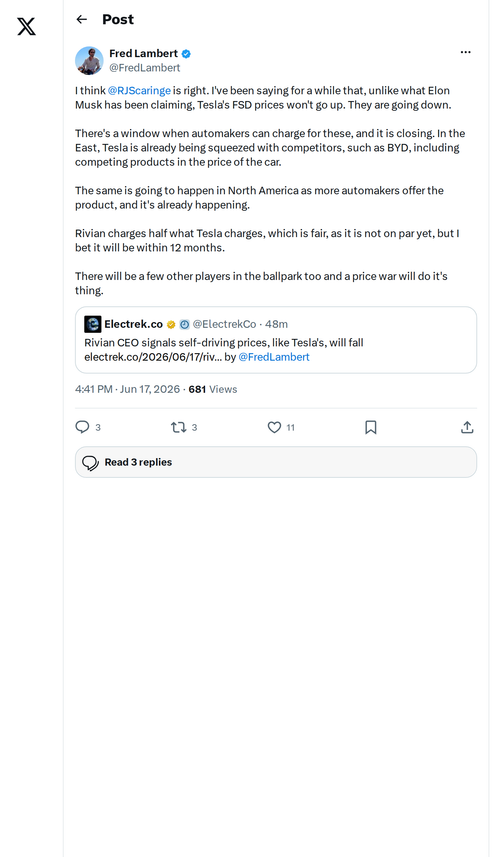Click the share upload icon
The image size is (500, 857).
coord(467,427)
